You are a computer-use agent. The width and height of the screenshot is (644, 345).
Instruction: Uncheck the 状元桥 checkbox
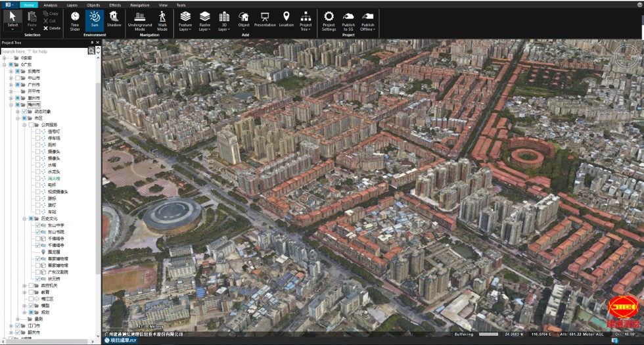[x=38, y=279]
